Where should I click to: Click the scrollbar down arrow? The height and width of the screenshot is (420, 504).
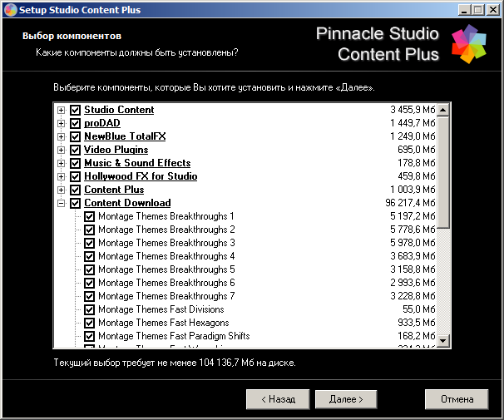tap(443, 341)
